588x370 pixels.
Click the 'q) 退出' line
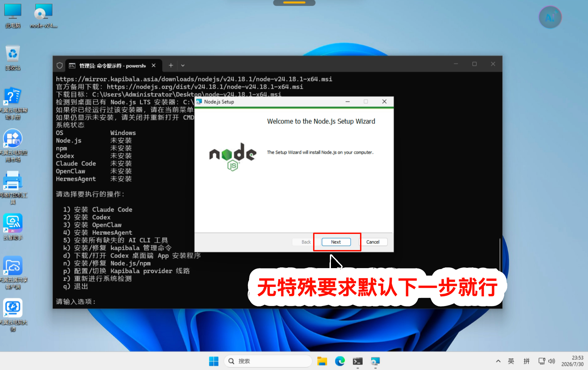[x=76, y=287]
